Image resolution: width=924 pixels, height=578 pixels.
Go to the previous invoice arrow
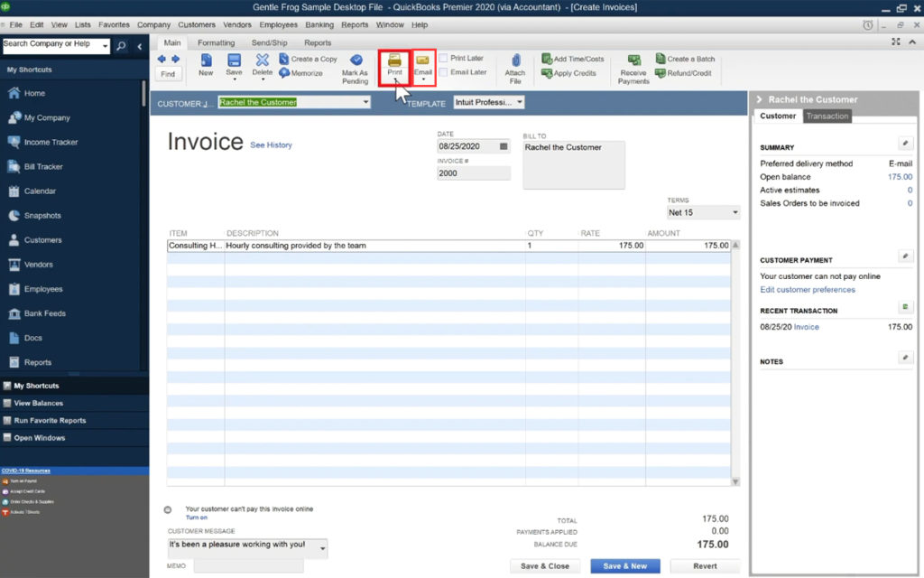(162, 59)
